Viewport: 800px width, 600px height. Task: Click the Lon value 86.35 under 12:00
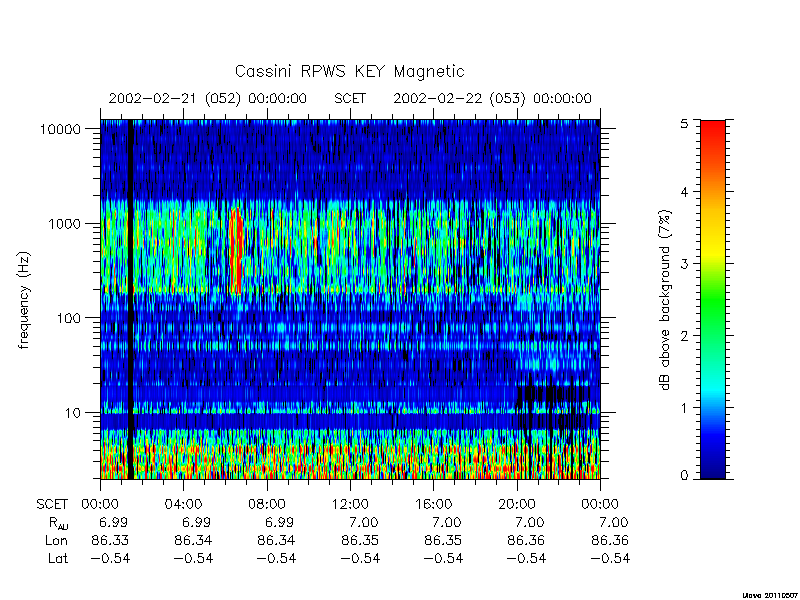[360, 540]
